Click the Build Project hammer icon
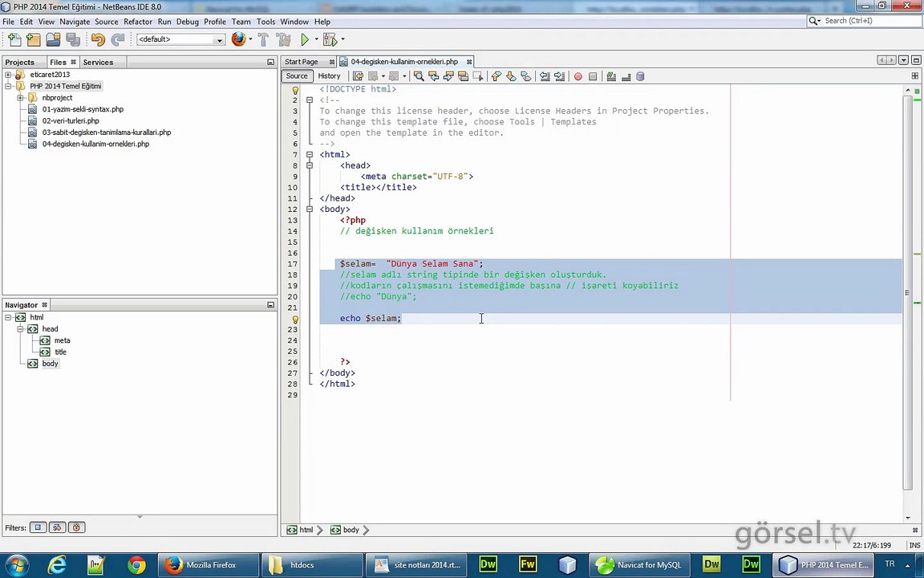This screenshot has height=578, width=924. click(263, 39)
